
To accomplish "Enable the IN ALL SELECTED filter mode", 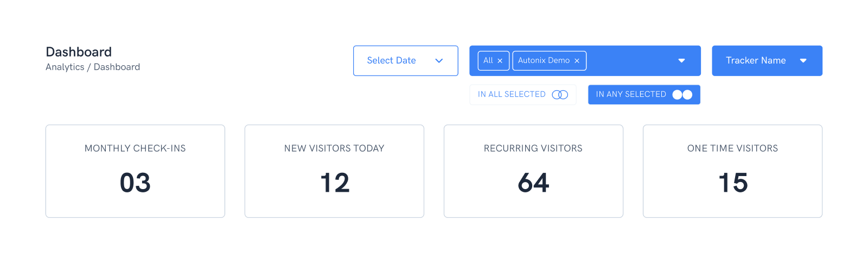I will pos(512,95).
